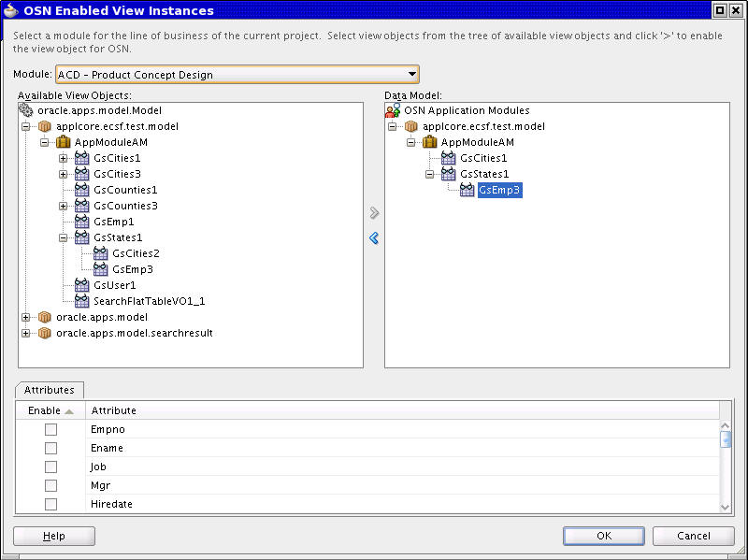Collapse AppModuleAM in Available View Objects
The image size is (748, 560).
(44, 142)
